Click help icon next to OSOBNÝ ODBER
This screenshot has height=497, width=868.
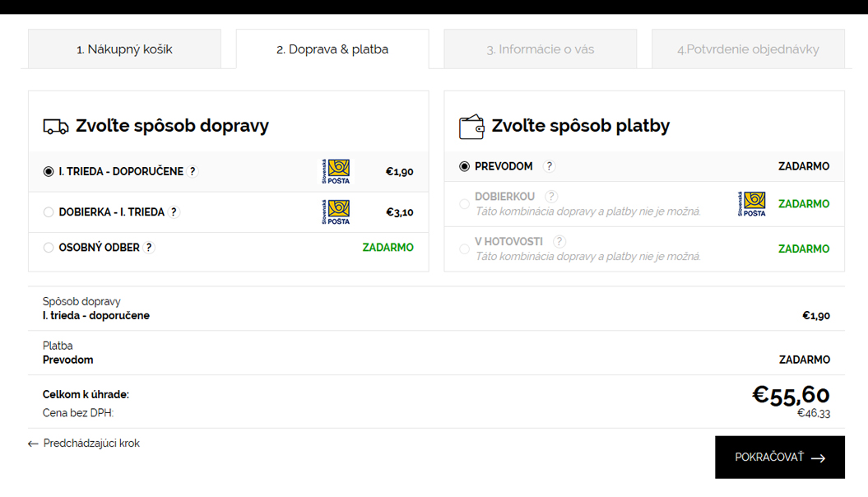tap(149, 248)
